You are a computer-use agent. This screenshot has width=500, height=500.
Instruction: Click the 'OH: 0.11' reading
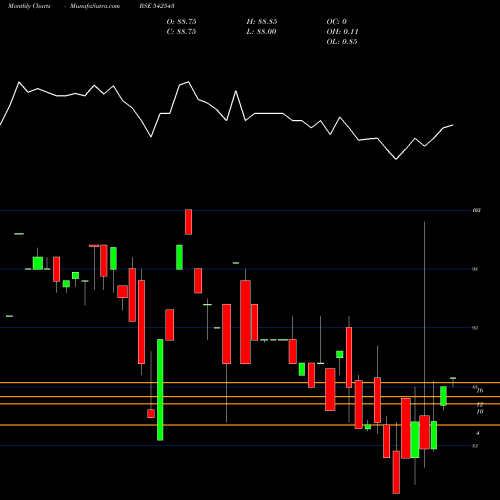(x=342, y=32)
